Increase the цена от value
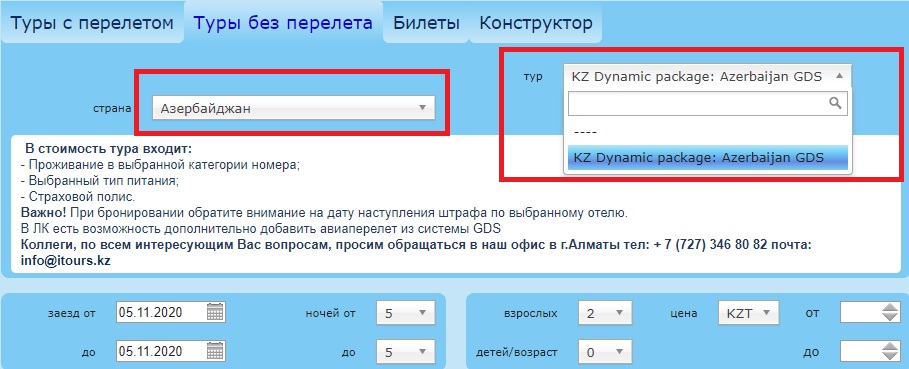The image size is (909, 369). 890,308
